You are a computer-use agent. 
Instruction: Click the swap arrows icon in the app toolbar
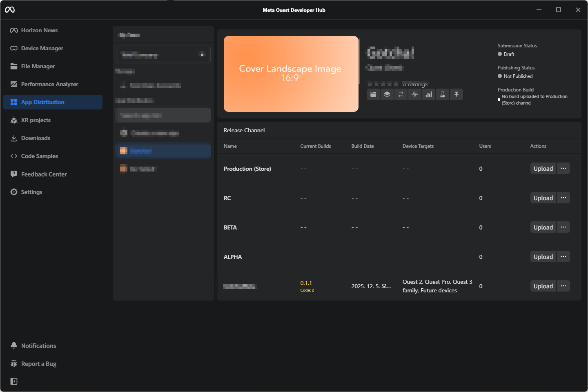(401, 94)
